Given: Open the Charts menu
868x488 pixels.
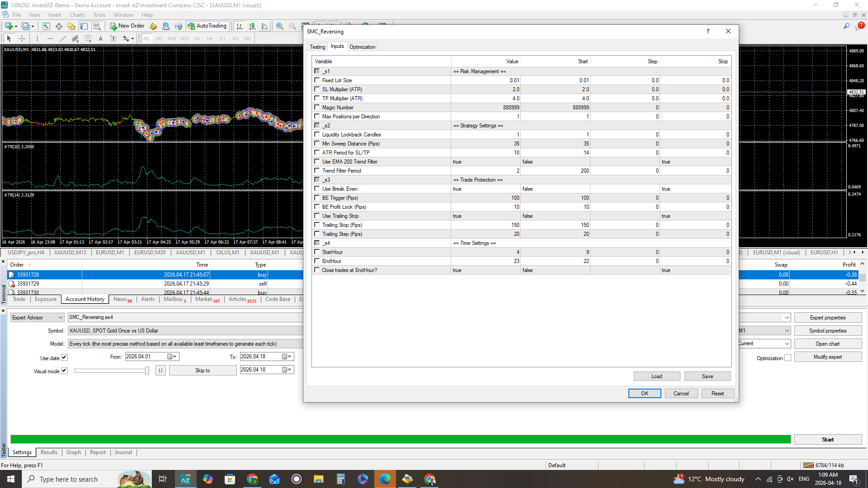Looking at the screenshot, I should click(77, 15).
